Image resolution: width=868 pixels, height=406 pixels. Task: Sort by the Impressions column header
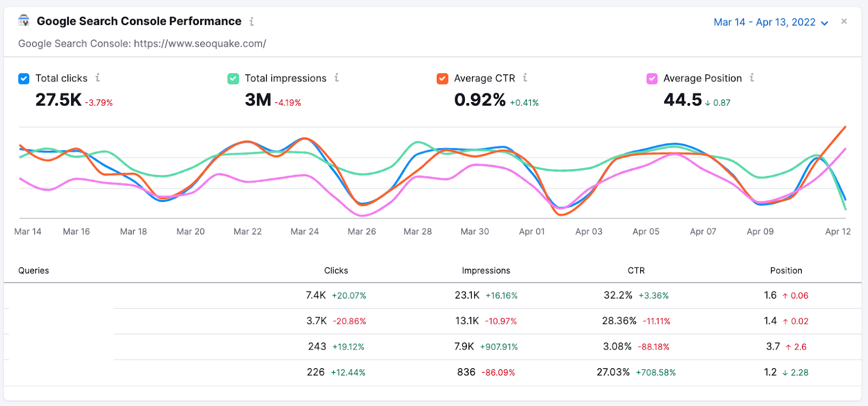point(486,270)
